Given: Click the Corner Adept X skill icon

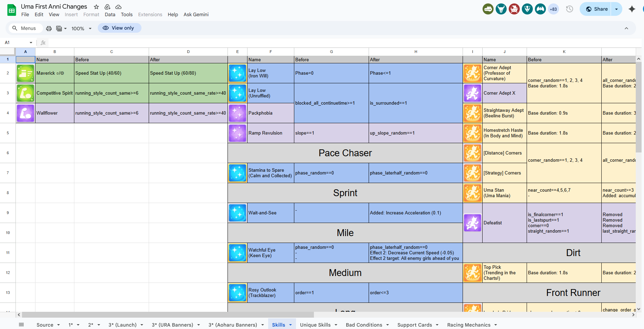Looking at the screenshot, I should point(473,93).
